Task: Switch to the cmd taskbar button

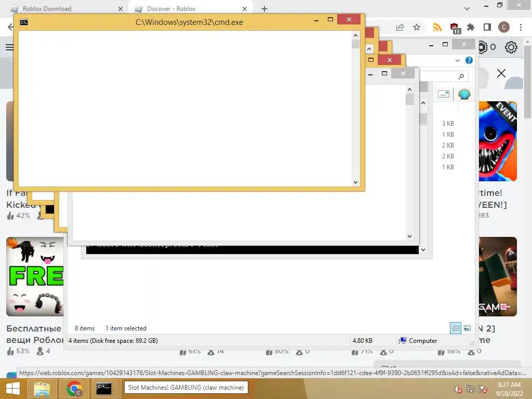Action: click(x=104, y=389)
